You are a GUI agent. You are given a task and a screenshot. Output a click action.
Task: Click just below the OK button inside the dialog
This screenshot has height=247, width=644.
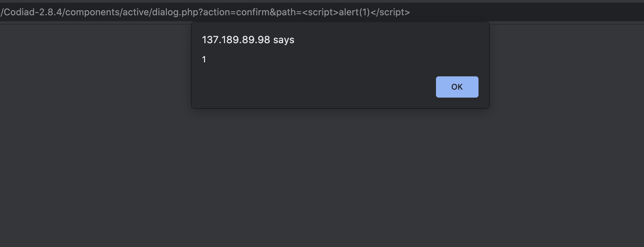(457, 102)
